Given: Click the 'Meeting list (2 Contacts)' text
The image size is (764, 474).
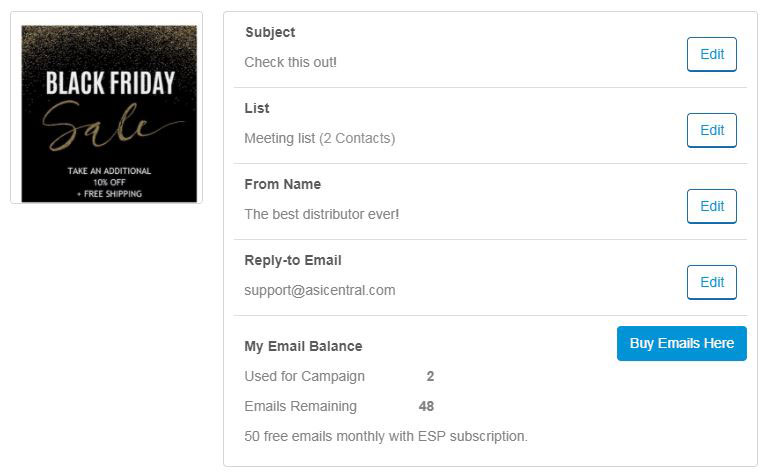Looking at the screenshot, I should [x=320, y=138].
